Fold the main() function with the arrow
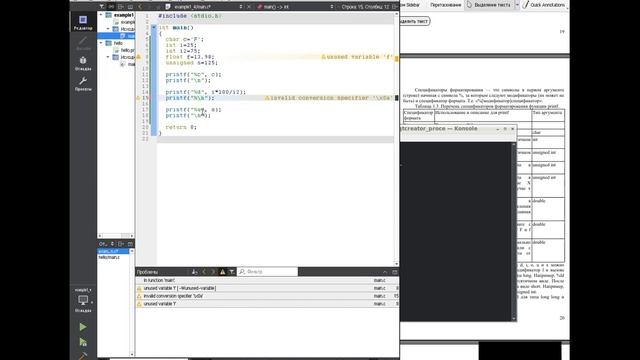The height and width of the screenshot is (360, 640). (154, 27)
